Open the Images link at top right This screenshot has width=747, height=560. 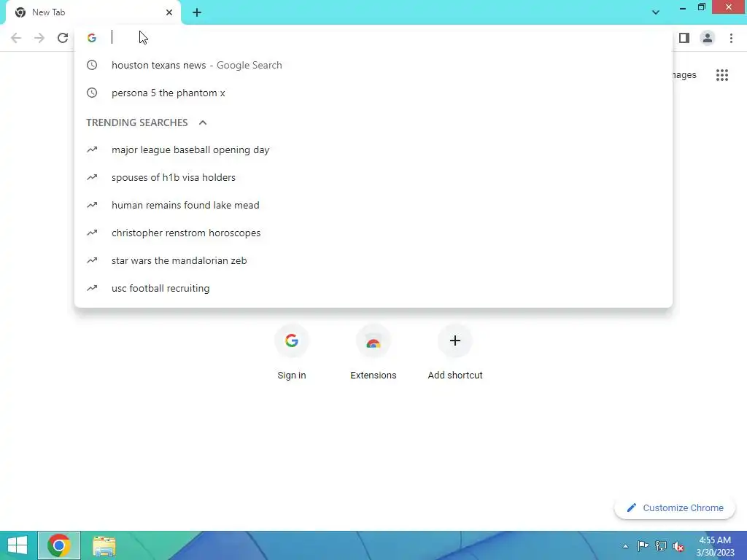tap(684, 75)
